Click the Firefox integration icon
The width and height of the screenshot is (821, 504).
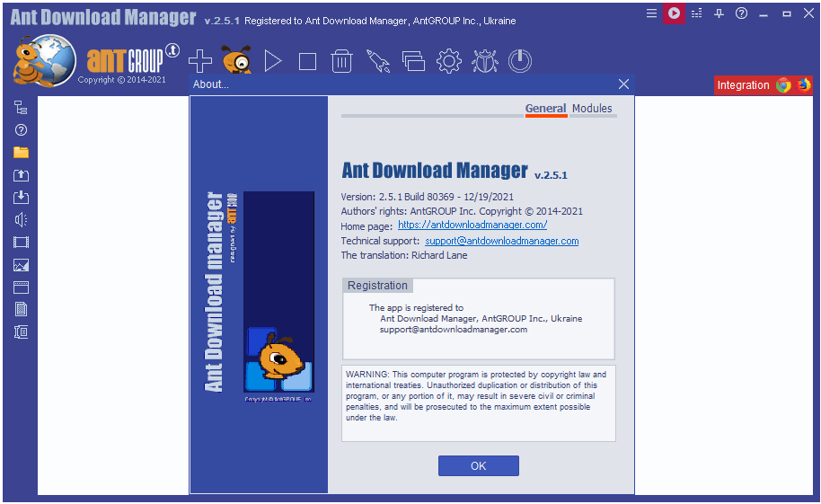pos(803,84)
